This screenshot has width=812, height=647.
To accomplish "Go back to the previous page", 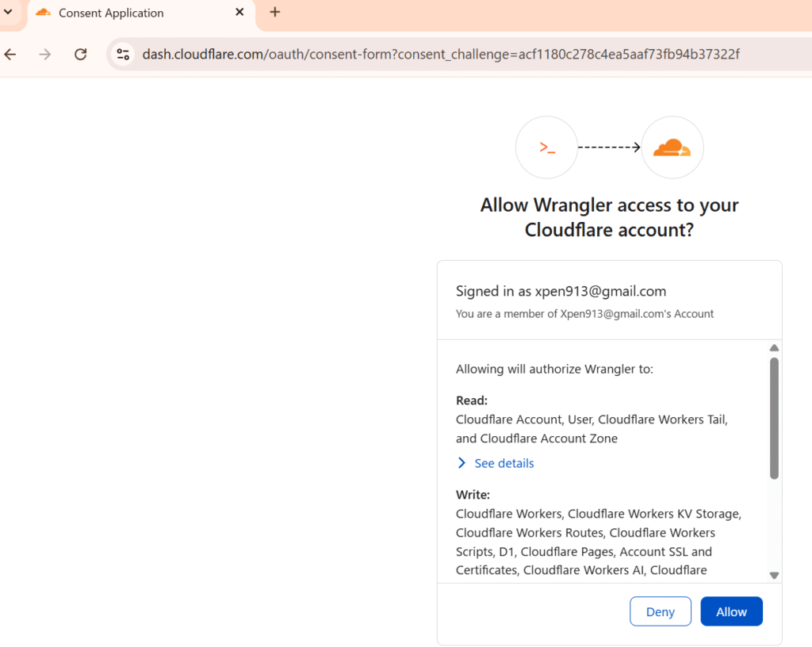I will click(x=10, y=54).
